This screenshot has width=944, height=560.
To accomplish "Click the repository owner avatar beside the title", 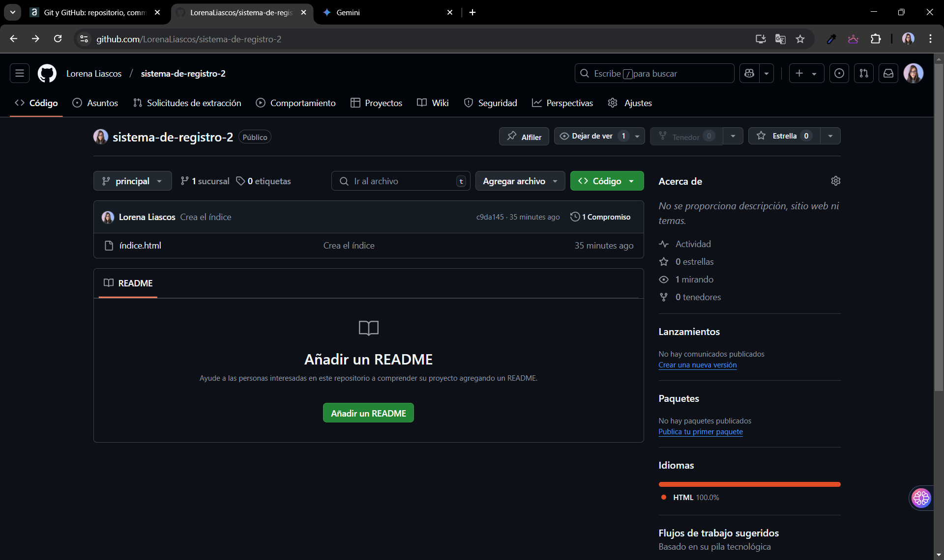I will click(x=101, y=137).
